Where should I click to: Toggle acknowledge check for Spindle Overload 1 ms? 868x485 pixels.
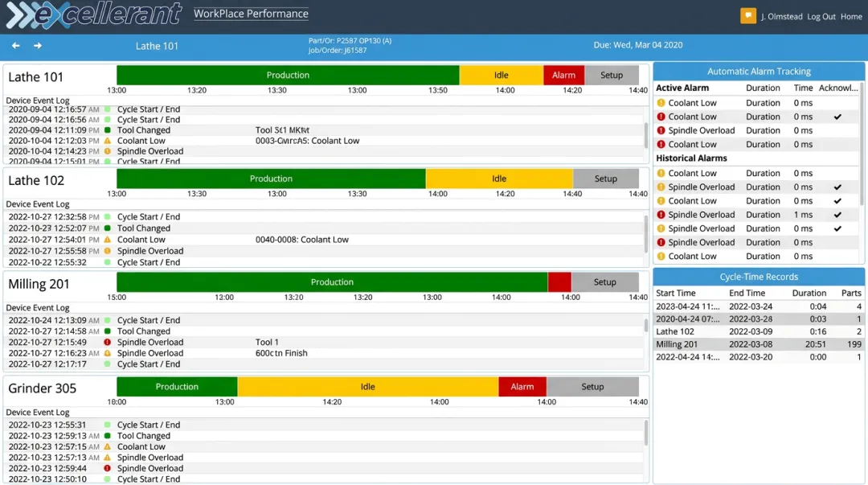point(837,215)
